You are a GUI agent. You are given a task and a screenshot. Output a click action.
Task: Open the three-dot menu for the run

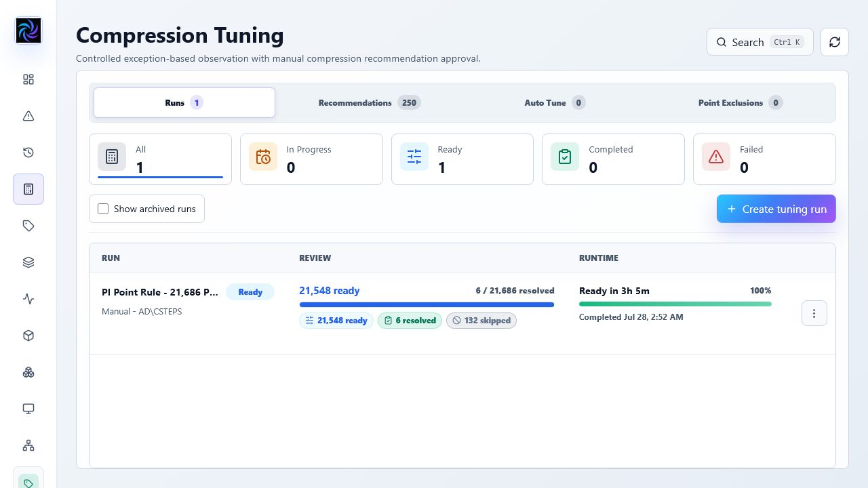814,313
